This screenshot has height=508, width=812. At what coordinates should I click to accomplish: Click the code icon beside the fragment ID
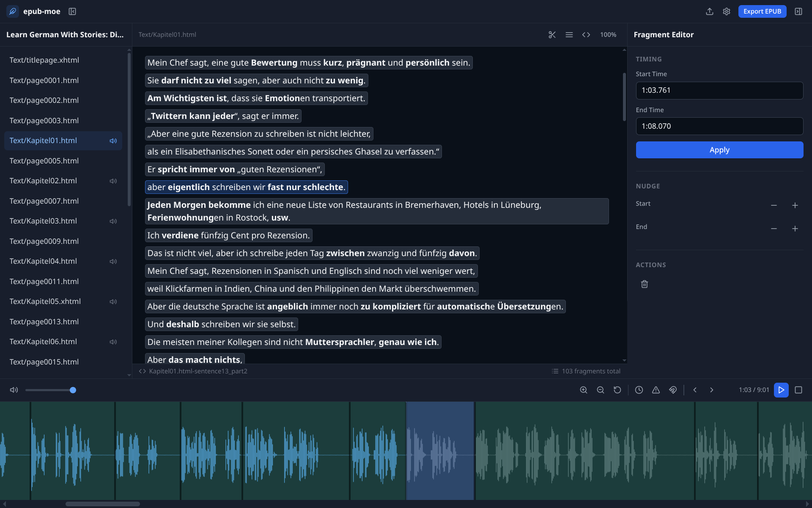(x=143, y=371)
